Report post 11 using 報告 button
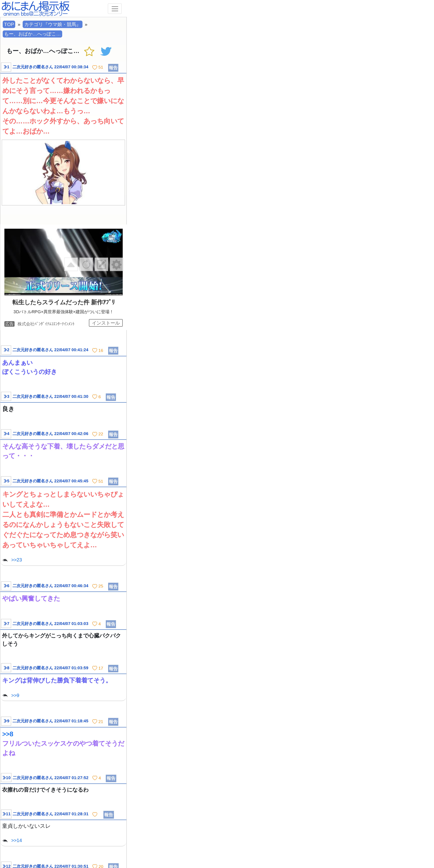 [x=108, y=815]
